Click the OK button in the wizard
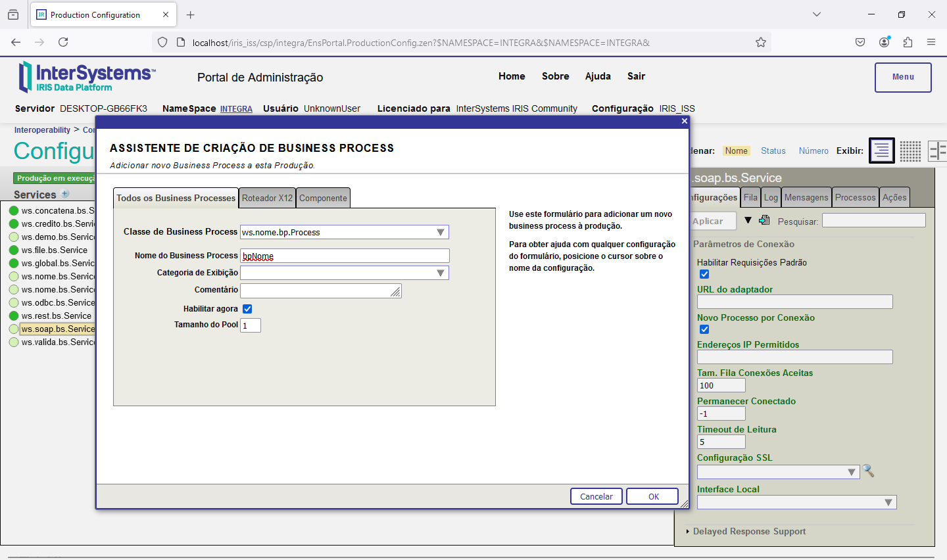This screenshot has width=947, height=560. [x=652, y=496]
